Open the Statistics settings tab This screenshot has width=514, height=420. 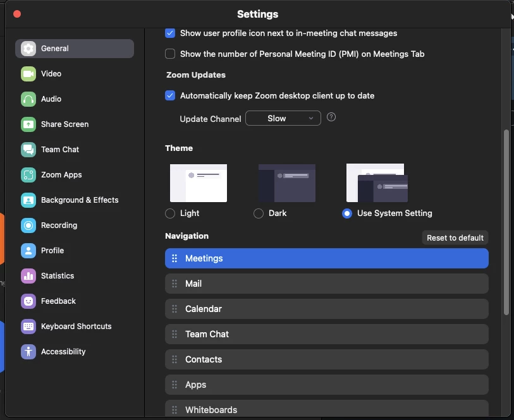pyautogui.click(x=75, y=276)
